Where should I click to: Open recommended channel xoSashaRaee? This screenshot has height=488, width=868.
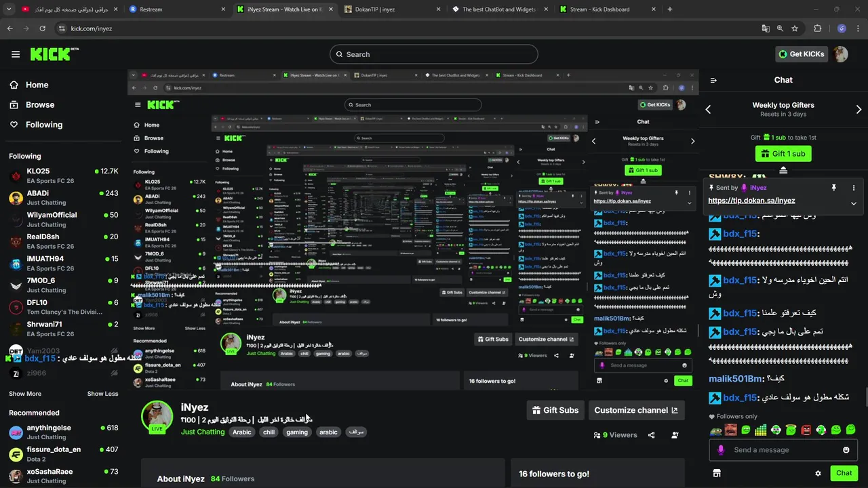pos(63,476)
